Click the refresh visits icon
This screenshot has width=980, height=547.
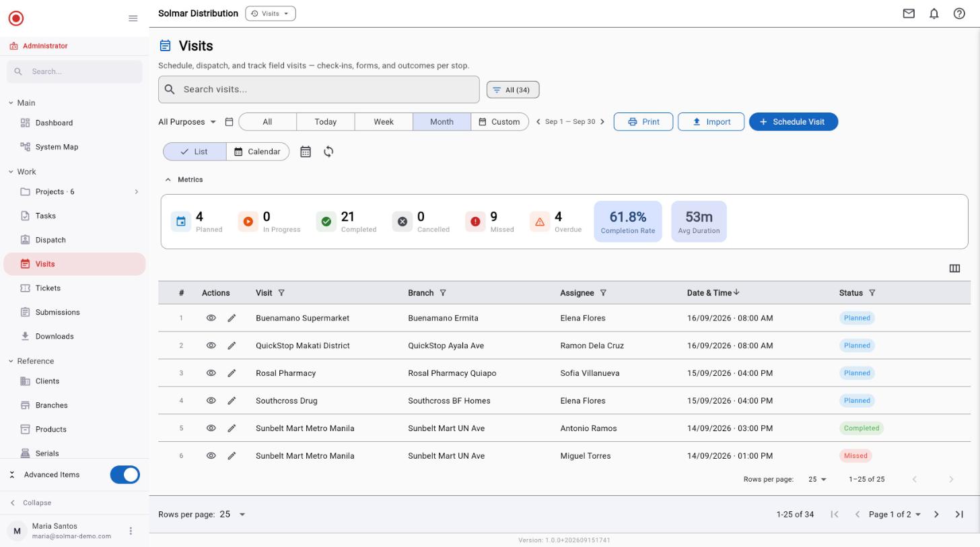tap(328, 152)
